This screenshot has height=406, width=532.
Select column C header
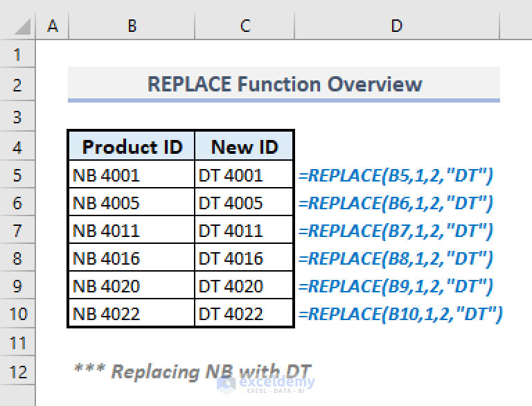coord(245,26)
